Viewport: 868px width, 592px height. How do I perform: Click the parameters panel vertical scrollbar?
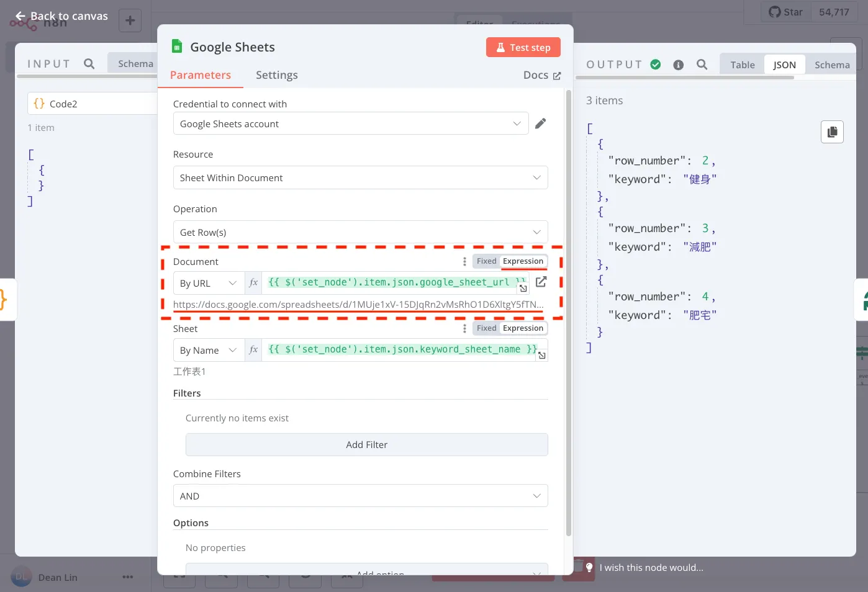[x=569, y=313]
